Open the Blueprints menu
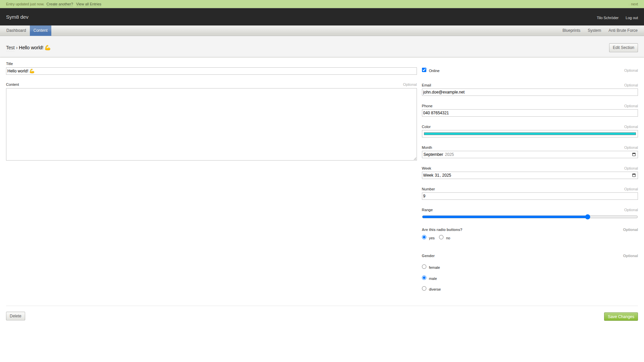The image size is (644, 362). pos(571,31)
